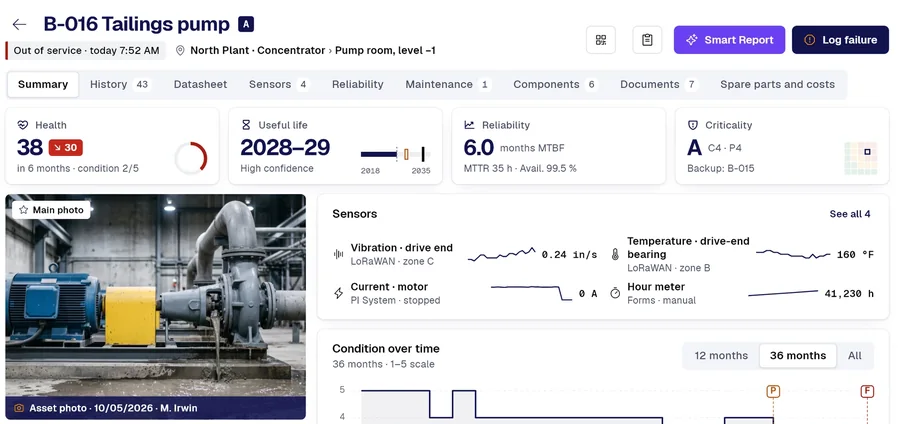Image resolution: width=900 pixels, height=424 pixels.
Task: Click the camera icon in photo caption
Action: [x=19, y=409]
